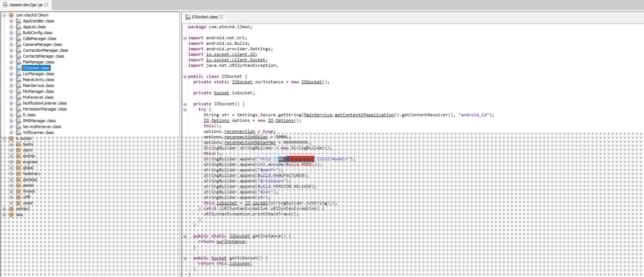The image size is (644, 277).
Task: Close the classes-dex2jar.jar tab
Action: (46, 5)
